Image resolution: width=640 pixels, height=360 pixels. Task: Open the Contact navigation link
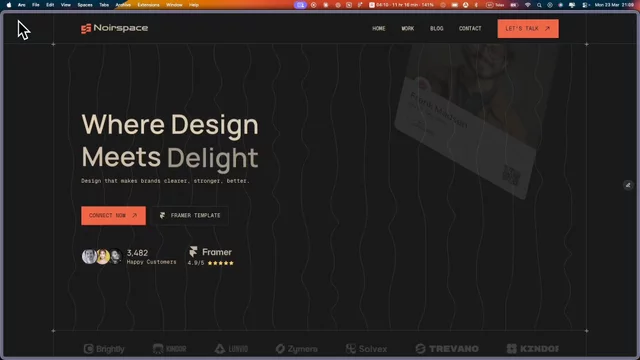[470, 29]
